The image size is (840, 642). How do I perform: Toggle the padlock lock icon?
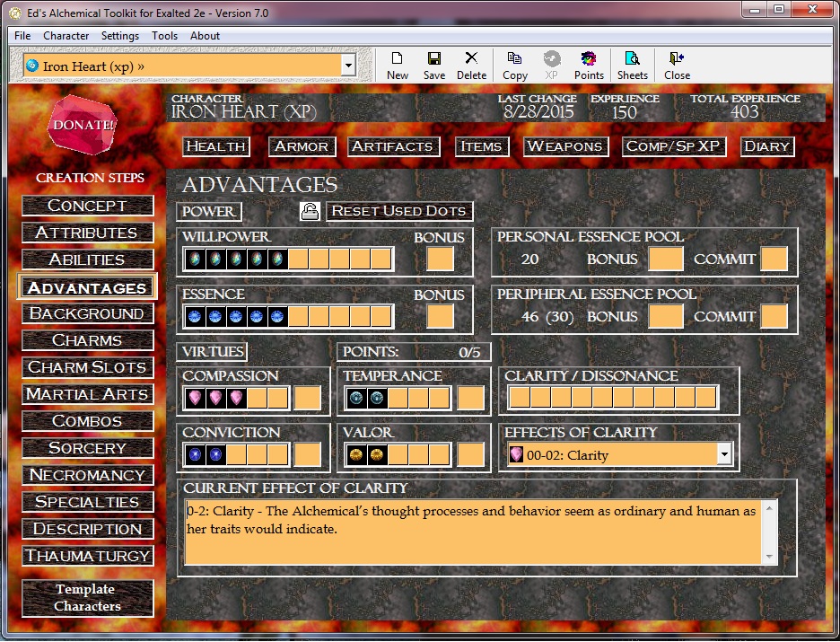310,211
